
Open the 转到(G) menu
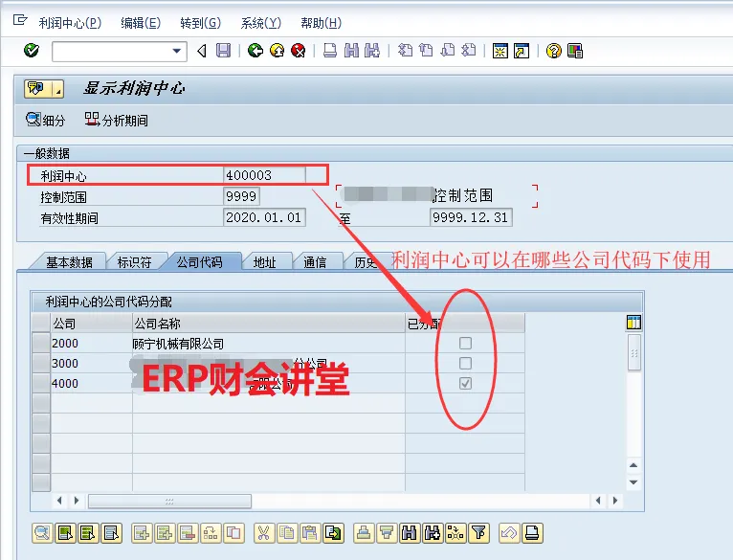coord(201,23)
